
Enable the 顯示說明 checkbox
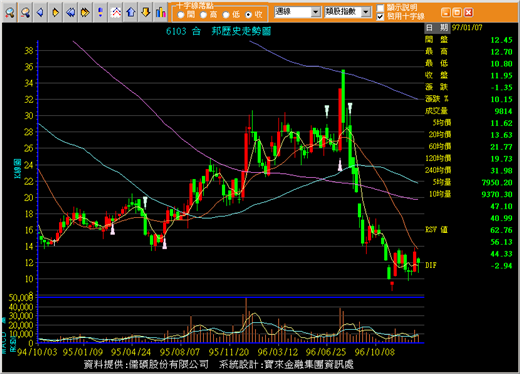380,8
